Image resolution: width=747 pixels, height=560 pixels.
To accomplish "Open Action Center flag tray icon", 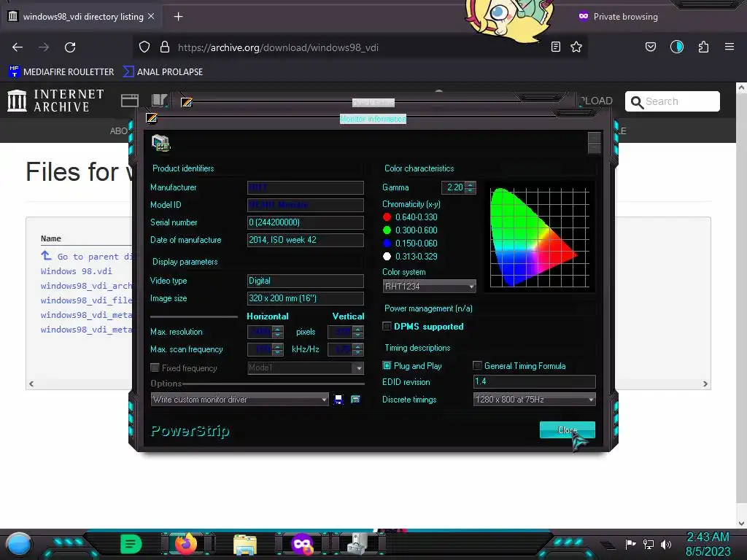I will [x=631, y=544].
